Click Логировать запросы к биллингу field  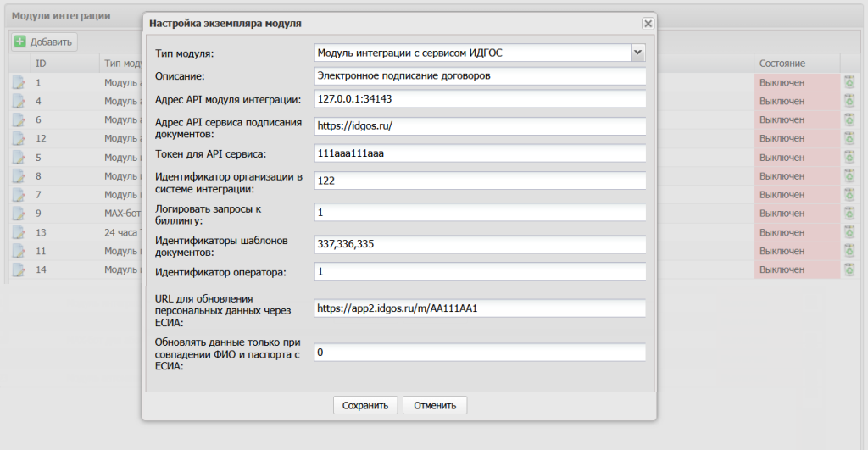coord(480,213)
